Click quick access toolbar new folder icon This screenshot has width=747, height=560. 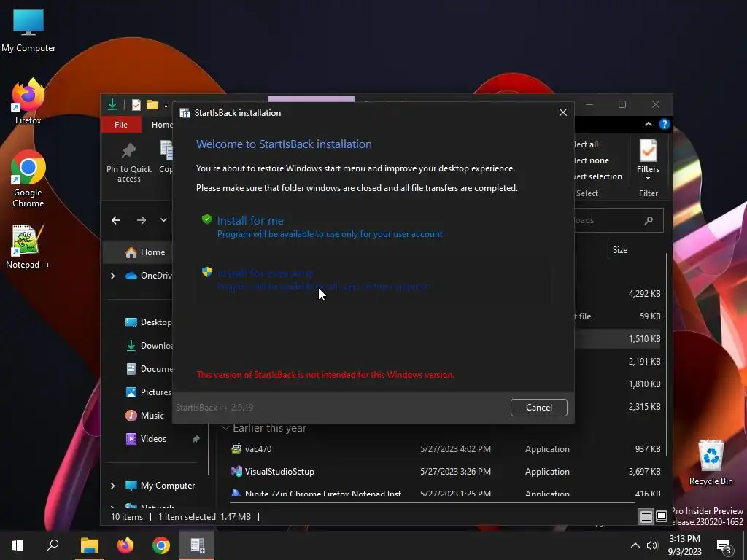click(x=152, y=105)
